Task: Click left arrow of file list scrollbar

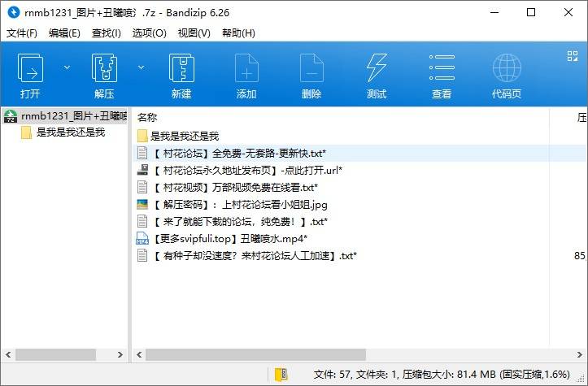Action: 139,354
